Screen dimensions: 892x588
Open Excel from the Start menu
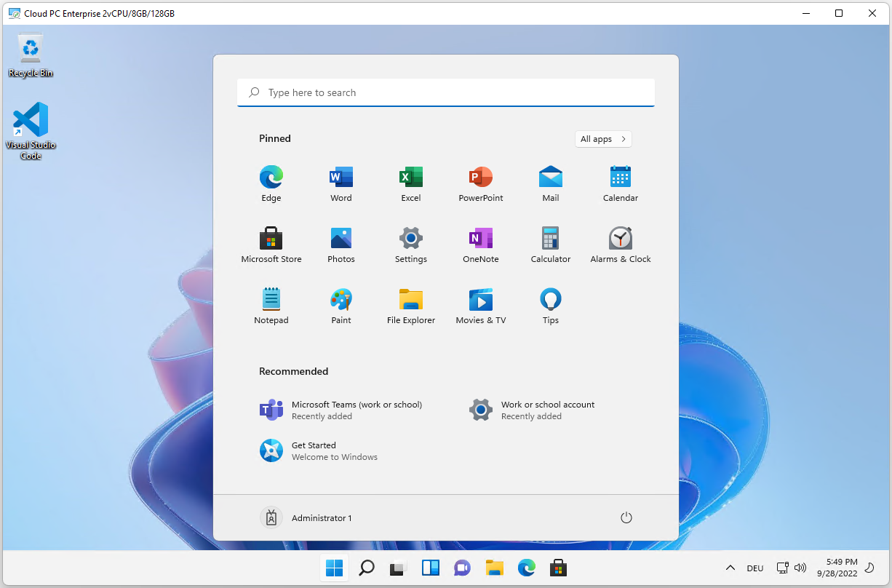(411, 183)
